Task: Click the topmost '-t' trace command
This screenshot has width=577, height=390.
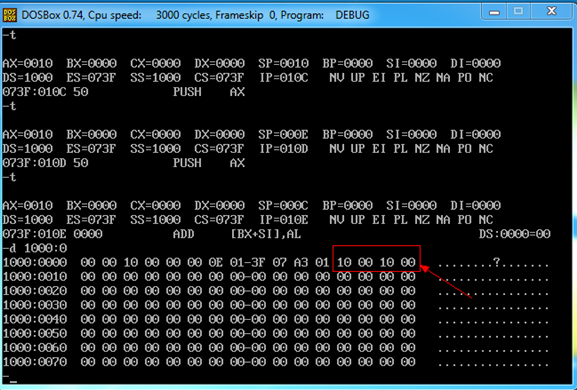Action: click(10, 35)
